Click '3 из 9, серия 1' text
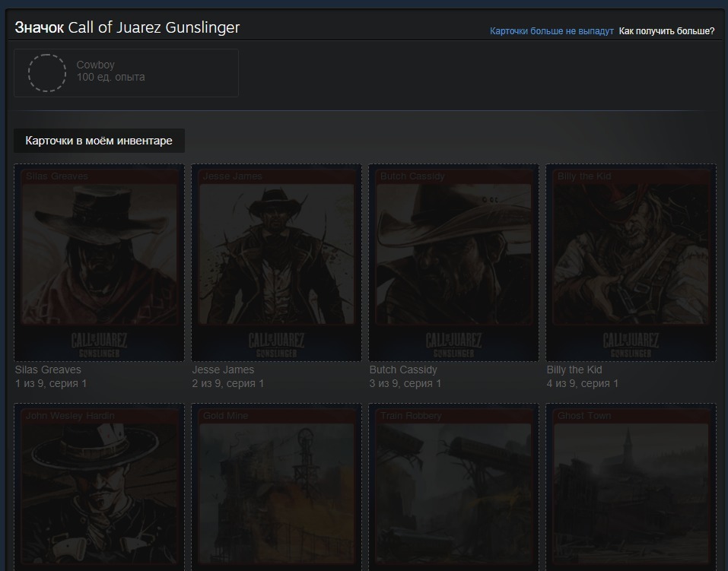The height and width of the screenshot is (571, 728). [405, 383]
